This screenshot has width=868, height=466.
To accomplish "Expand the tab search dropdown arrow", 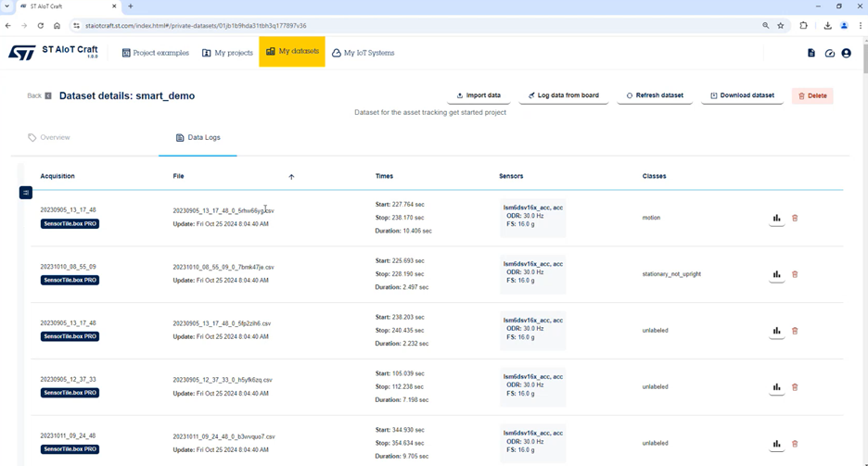I will point(7,6).
